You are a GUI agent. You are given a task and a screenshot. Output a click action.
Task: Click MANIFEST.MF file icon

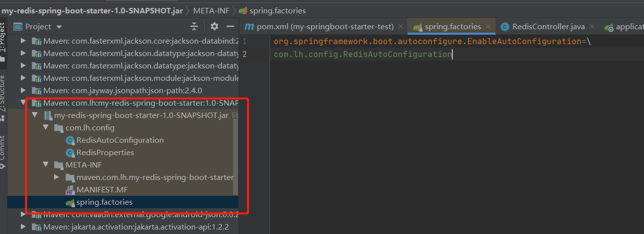70,190
